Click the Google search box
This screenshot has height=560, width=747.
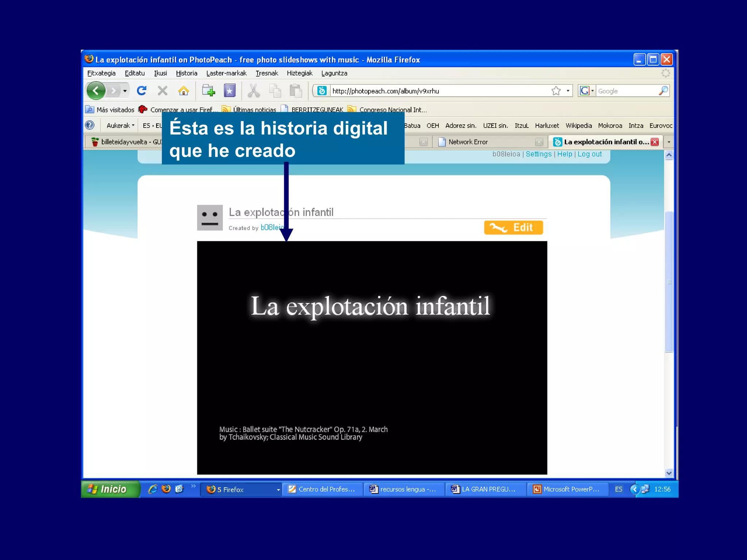pyautogui.click(x=627, y=91)
